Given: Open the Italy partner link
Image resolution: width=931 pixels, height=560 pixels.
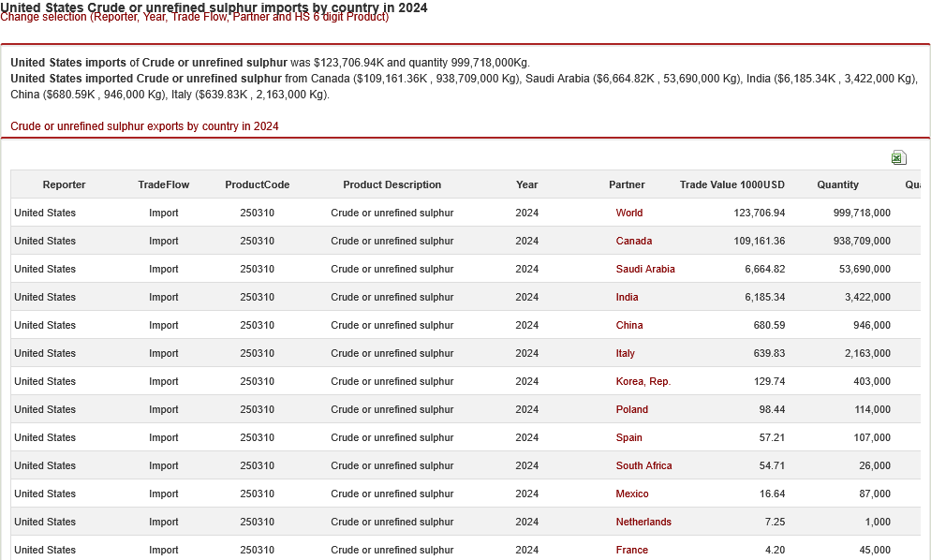Looking at the screenshot, I should tap(625, 353).
